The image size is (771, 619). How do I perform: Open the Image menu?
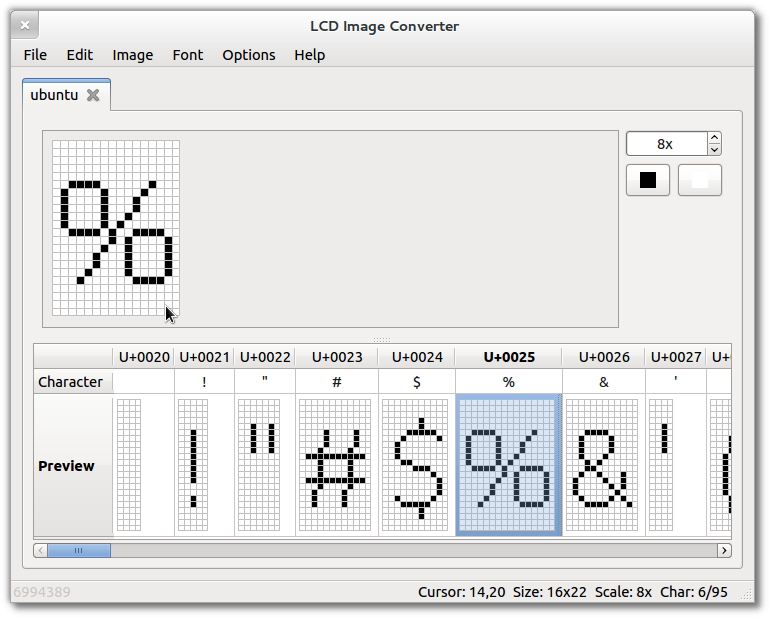point(132,55)
